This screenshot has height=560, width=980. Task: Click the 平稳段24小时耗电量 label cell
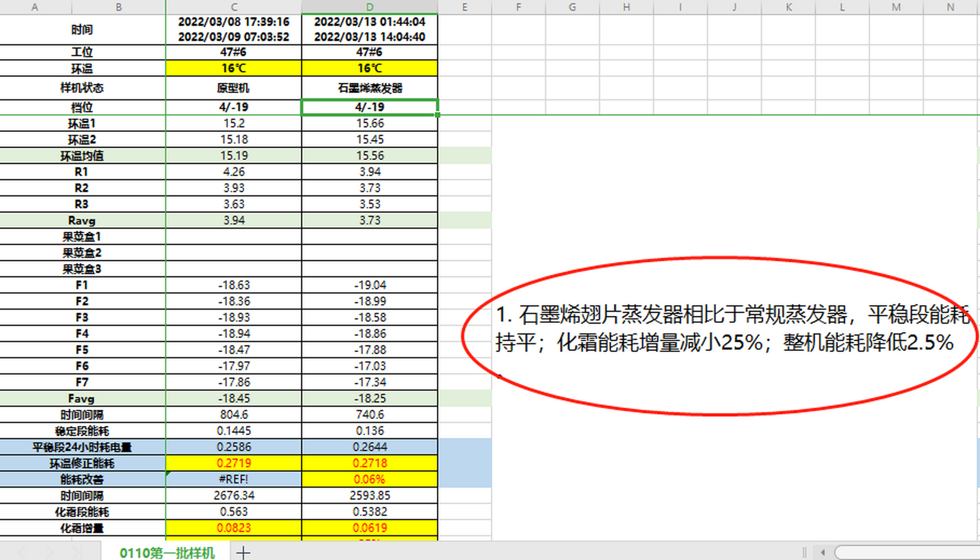(82, 447)
